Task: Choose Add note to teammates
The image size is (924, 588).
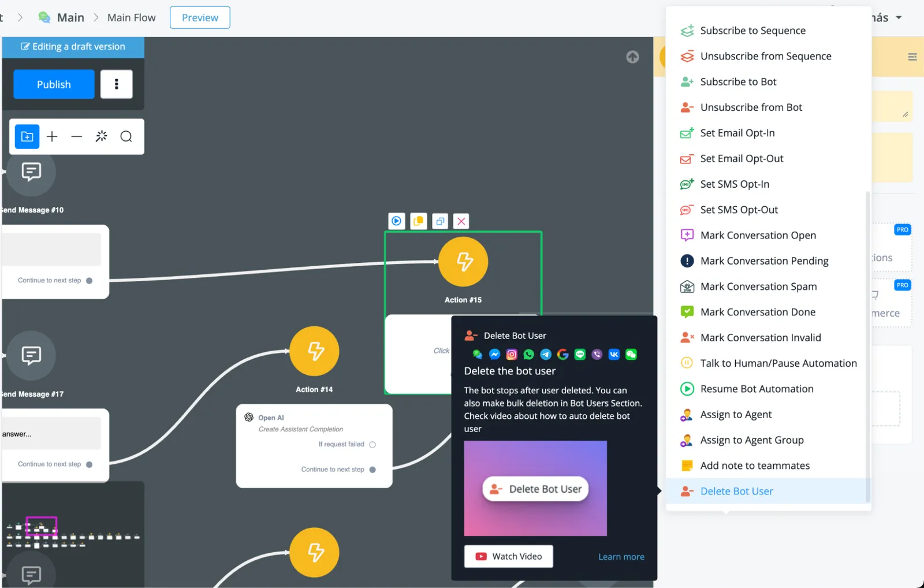Action: [768, 466]
